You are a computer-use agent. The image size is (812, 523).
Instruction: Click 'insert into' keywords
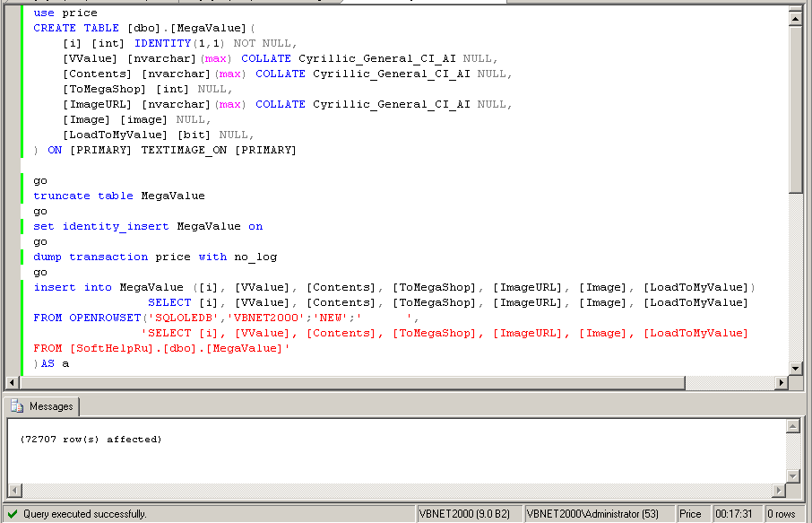click(x=73, y=288)
